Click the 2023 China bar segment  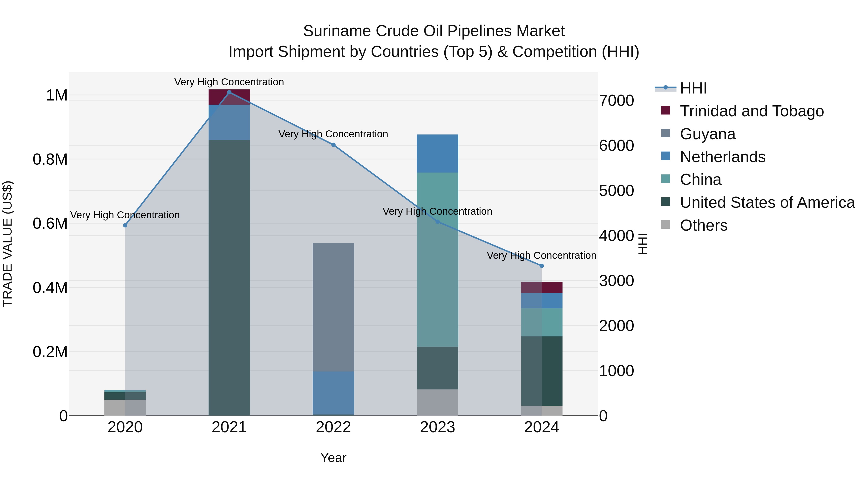pyautogui.click(x=438, y=260)
